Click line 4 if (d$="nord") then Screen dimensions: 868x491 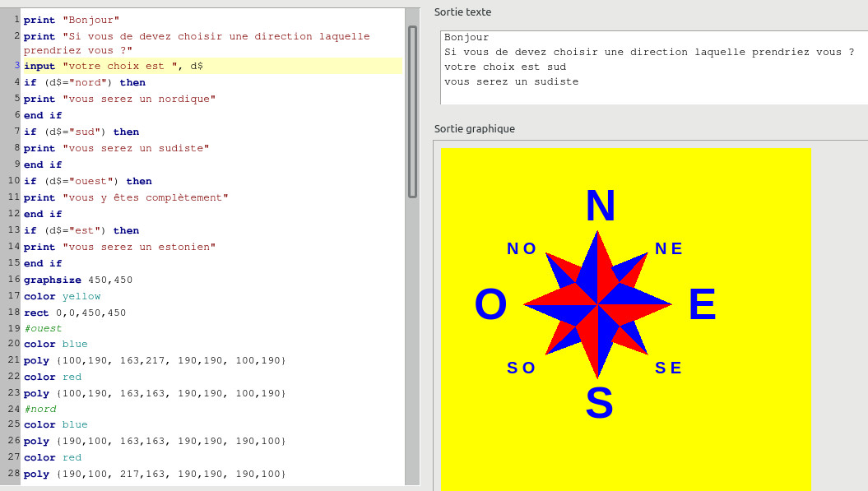click(x=85, y=82)
